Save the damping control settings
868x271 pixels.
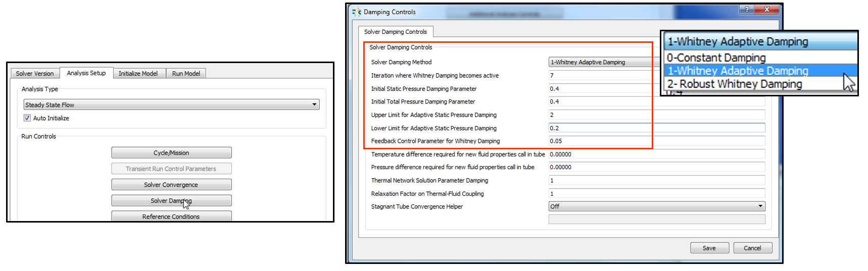coord(709,248)
